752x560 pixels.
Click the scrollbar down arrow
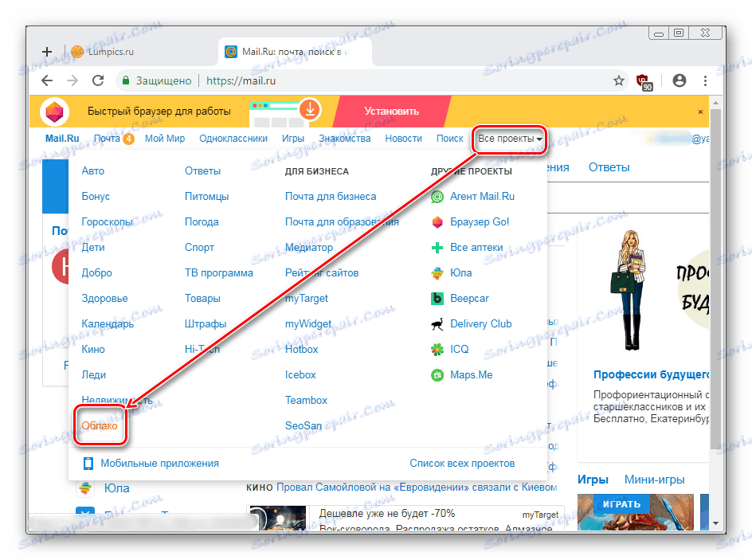pyautogui.click(x=715, y=523)
